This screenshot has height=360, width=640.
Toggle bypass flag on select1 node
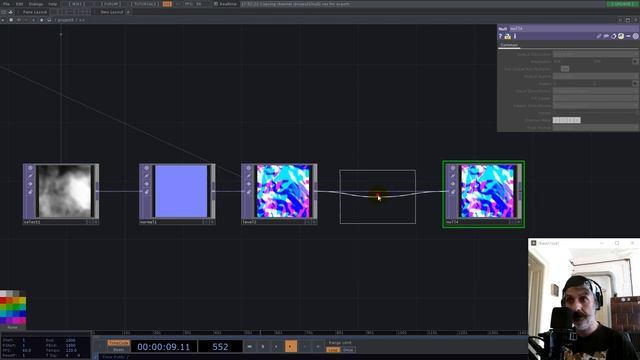click(30, 184)
